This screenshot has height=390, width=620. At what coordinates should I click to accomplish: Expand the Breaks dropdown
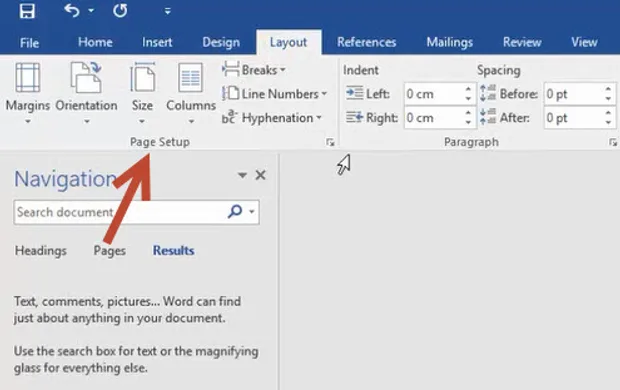tap(254, 70)
